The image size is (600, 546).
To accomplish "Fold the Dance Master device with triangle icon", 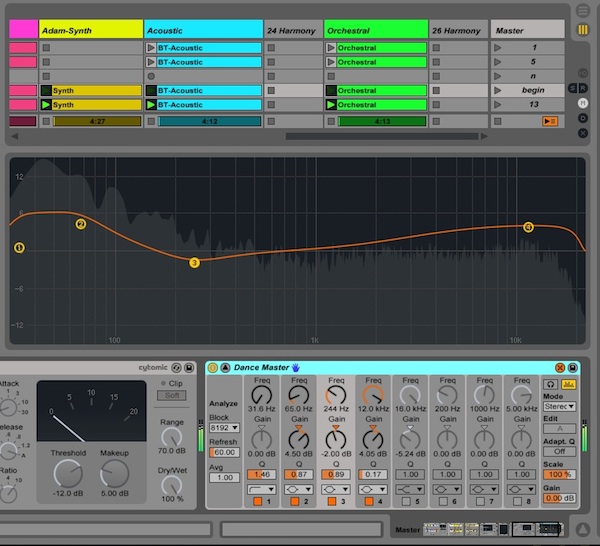I will point(225,367).
